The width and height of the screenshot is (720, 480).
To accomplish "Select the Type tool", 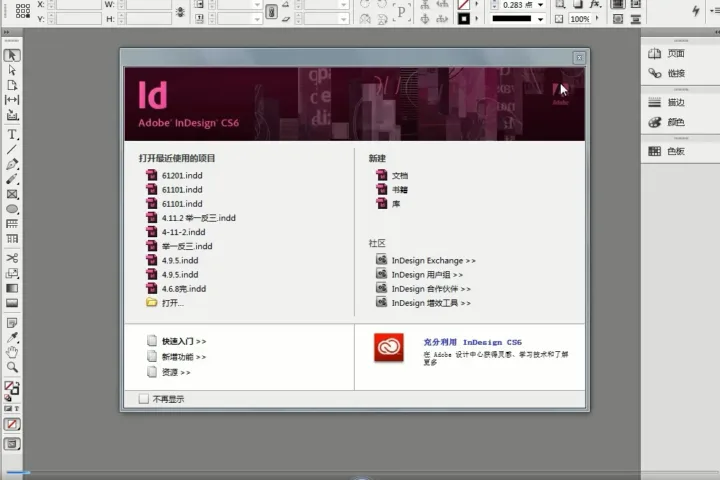I will pyautogui.click(x=12, y=135).
